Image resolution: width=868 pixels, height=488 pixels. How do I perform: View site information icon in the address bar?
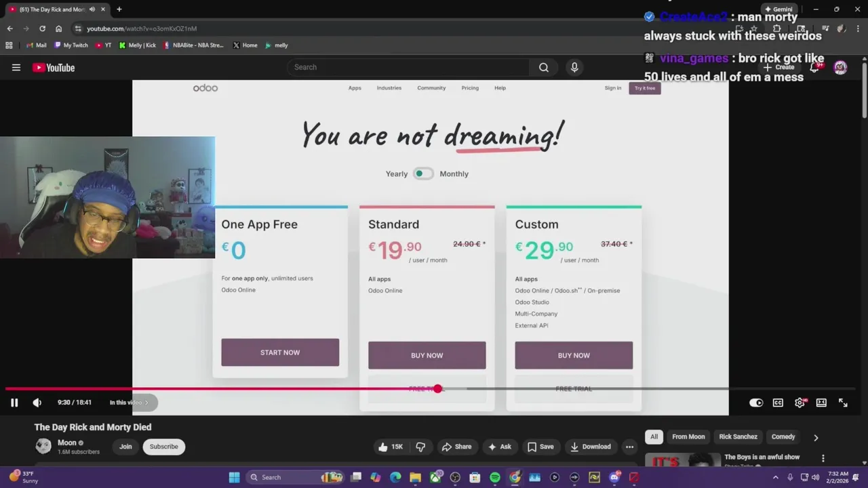point(78,28)
